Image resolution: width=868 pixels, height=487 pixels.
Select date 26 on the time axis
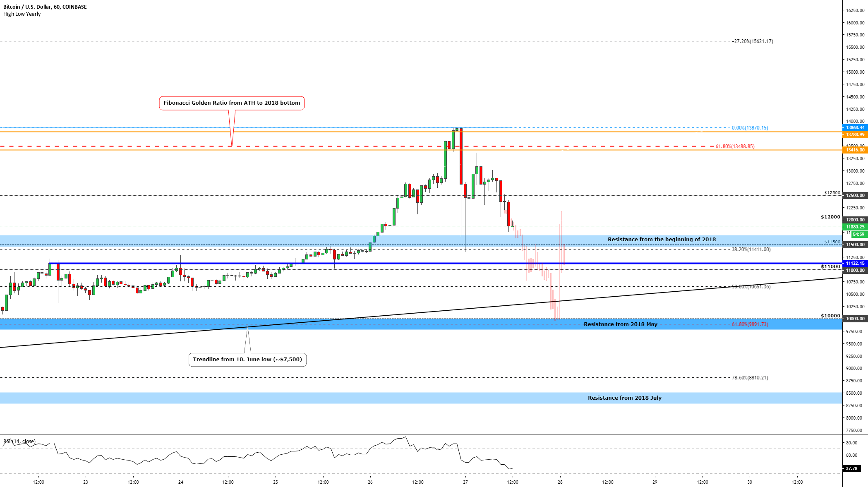coord(370,482)
